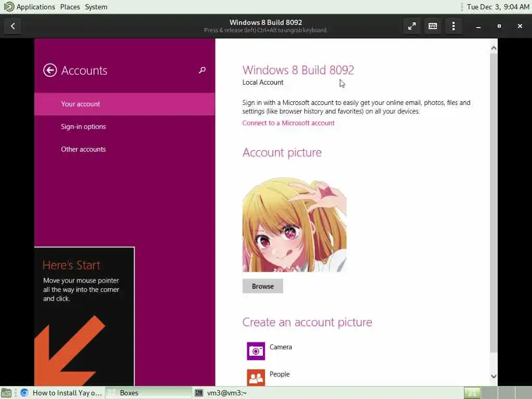Go back using the Boxes header arrow
This screenshot has height=399, width=532.
tap(13, 26)
